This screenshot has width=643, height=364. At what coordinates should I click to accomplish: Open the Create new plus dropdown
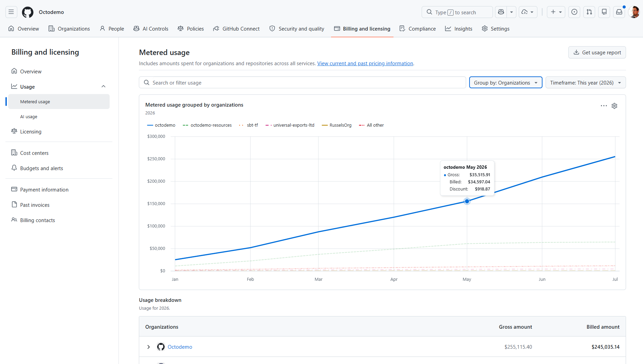(556, 12)
